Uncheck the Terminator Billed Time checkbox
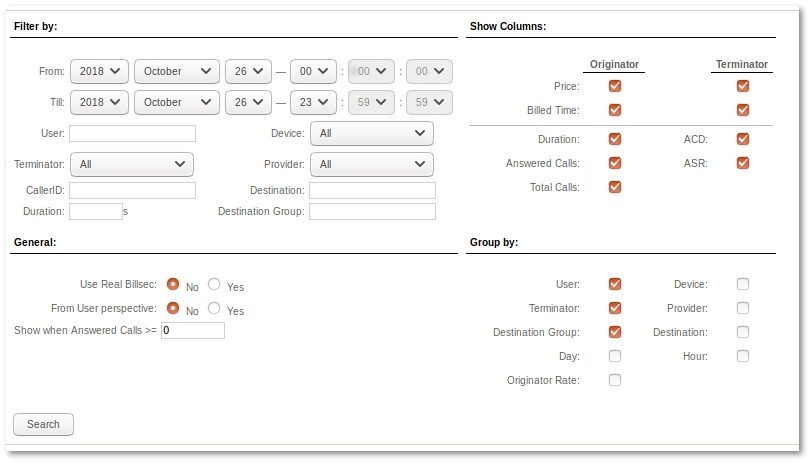This screenshot has height=463, width=811. 743,110
